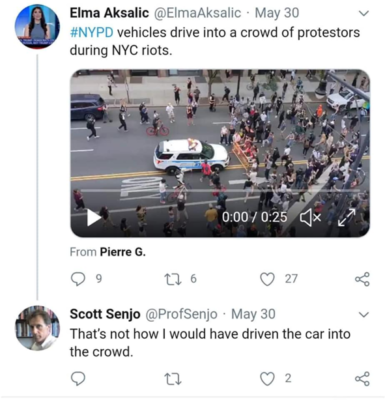The width and height of the screenshot is (385, 400).
Task: Share Elma Aksalic's tweet
Action: [x=362, y=279]
